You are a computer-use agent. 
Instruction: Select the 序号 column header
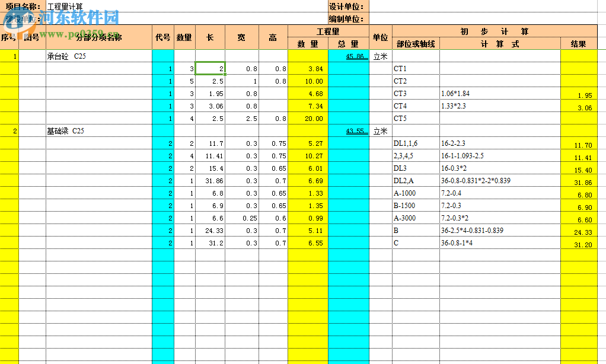[8, 37]
